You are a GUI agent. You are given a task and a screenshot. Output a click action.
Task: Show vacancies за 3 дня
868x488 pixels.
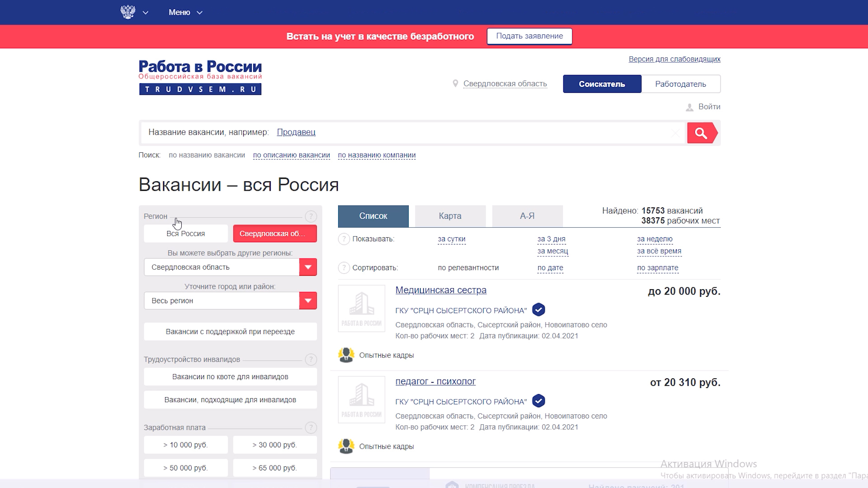coord(552,239)
